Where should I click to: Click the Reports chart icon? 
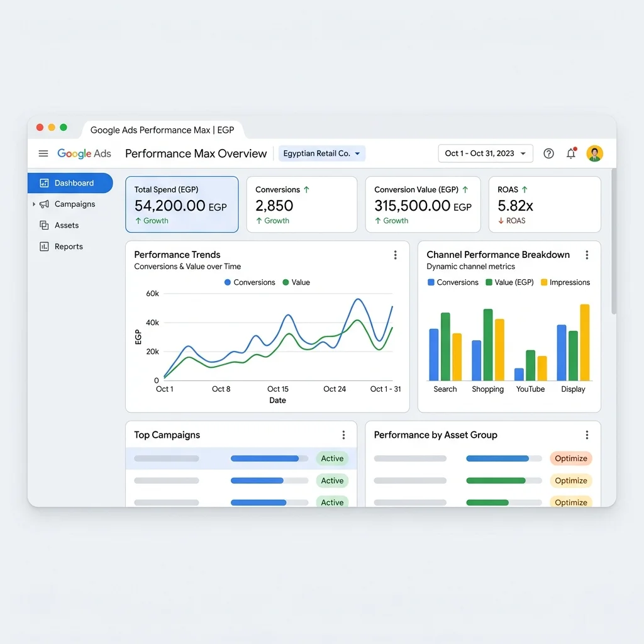click(45, 247)
